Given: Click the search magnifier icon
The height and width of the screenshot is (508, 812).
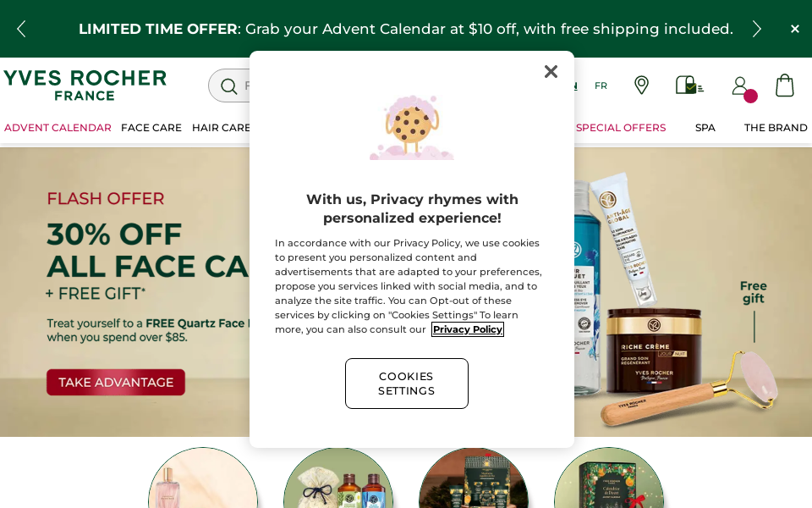Looking at the screenshot, I should tap(228, 86).
